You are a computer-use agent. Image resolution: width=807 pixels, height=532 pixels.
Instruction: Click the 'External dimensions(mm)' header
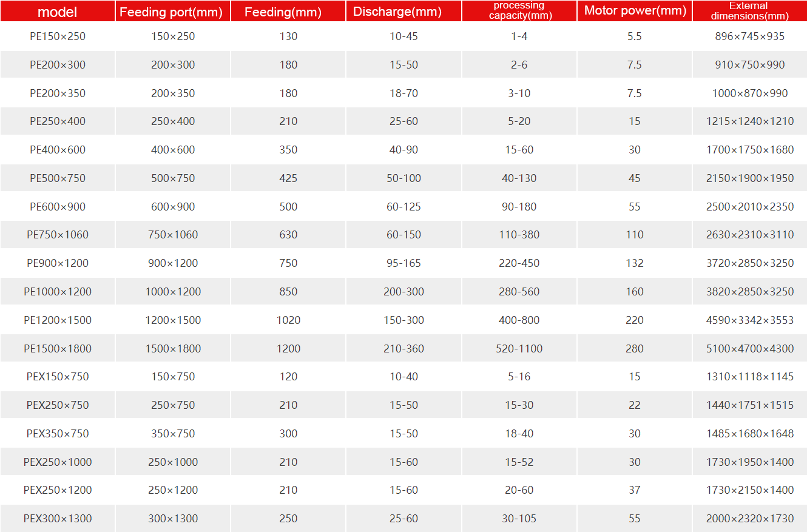750,11
